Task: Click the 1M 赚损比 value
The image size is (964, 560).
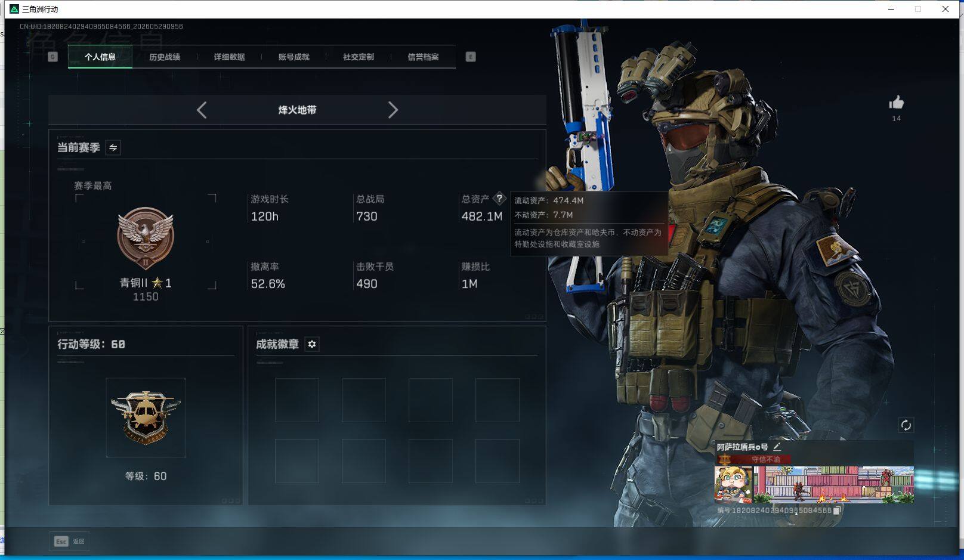Action: pyautogui.click(x=469, y=284)
